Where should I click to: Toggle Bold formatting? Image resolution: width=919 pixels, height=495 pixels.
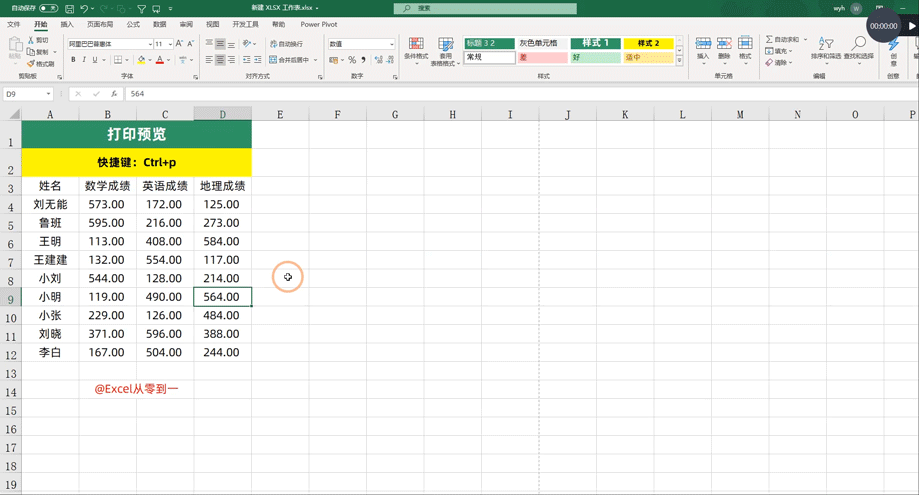[x=73, y=60]
